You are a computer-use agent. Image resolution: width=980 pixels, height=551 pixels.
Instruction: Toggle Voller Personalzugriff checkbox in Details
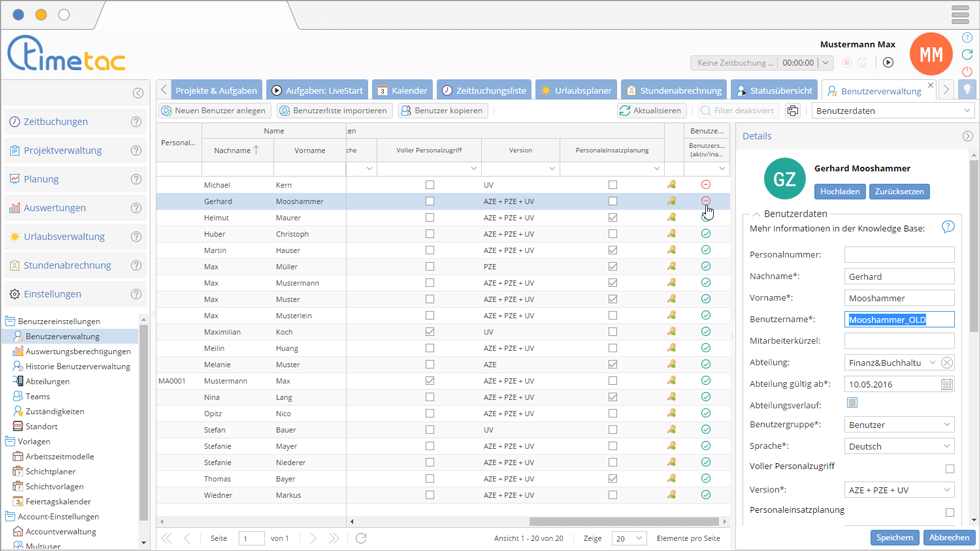point(949,468)
